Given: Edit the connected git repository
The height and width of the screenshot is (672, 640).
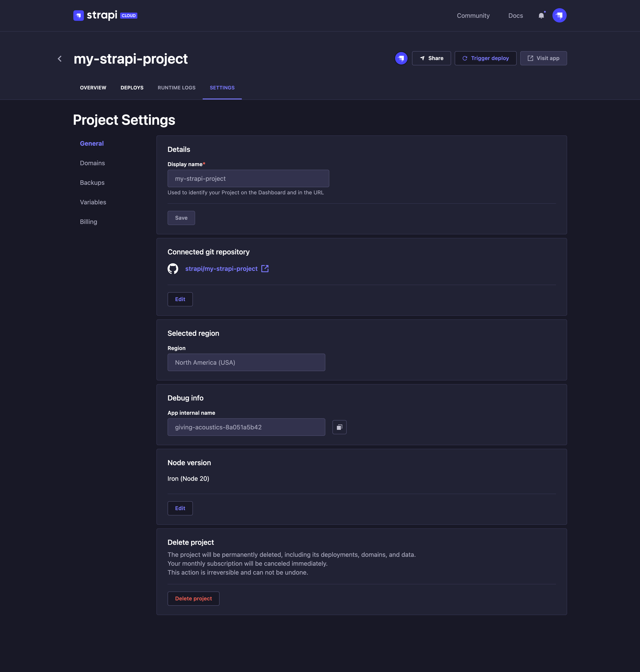Looking at the screenshot, I should click(180, 299).
